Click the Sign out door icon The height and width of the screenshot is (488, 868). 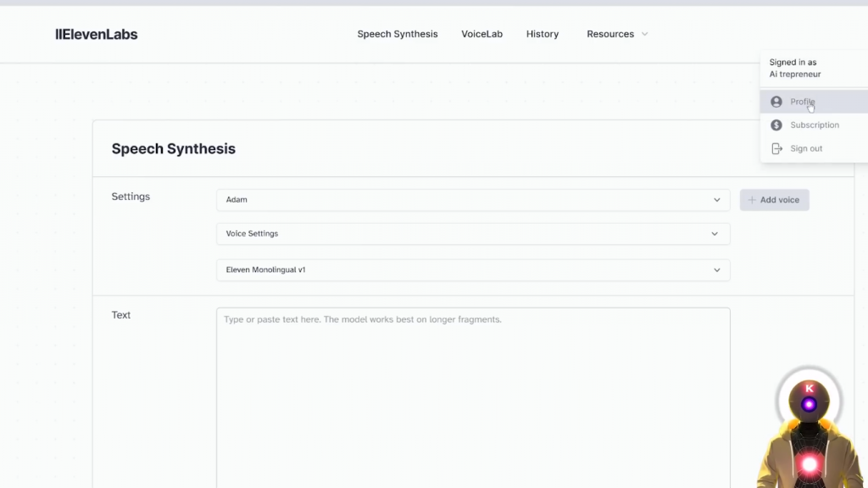tap(776, 148)
